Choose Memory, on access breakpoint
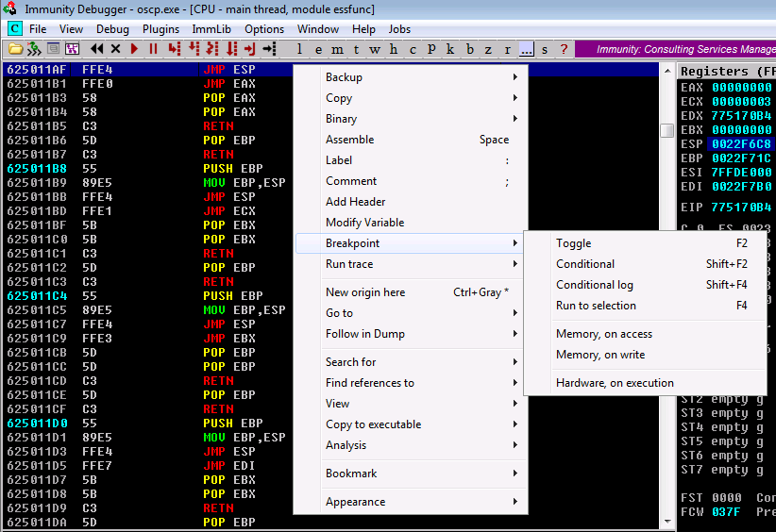The width and height of the screenshot is (776, 532). tap(646, 334)
